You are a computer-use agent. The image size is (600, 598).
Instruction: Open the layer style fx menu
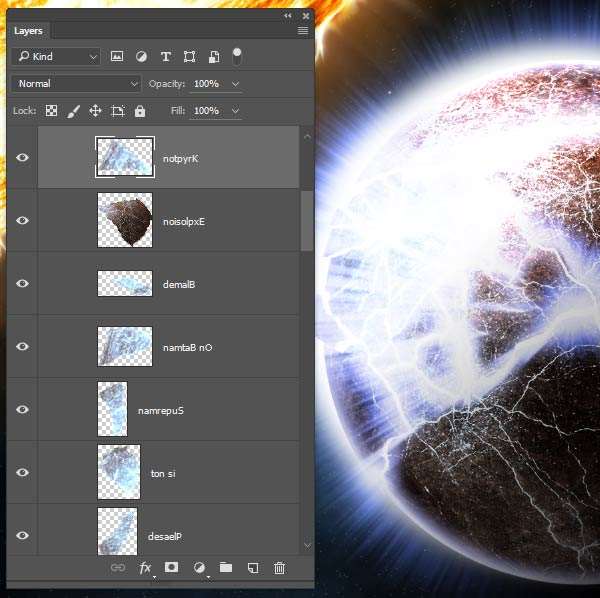(x=145, y=568)
